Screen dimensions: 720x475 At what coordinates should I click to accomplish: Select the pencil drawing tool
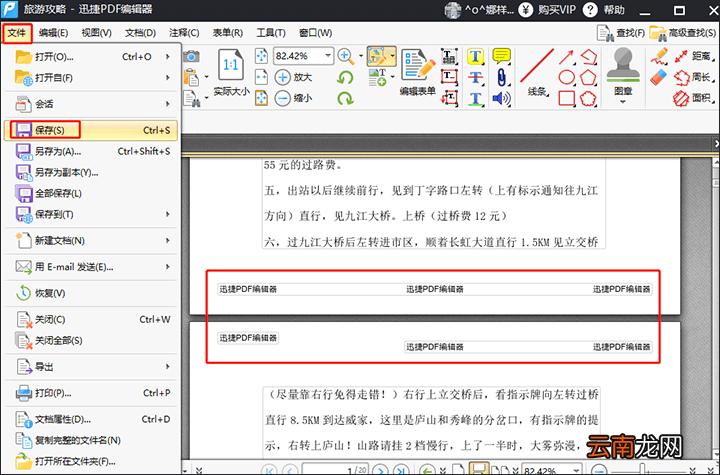(659, 56)
